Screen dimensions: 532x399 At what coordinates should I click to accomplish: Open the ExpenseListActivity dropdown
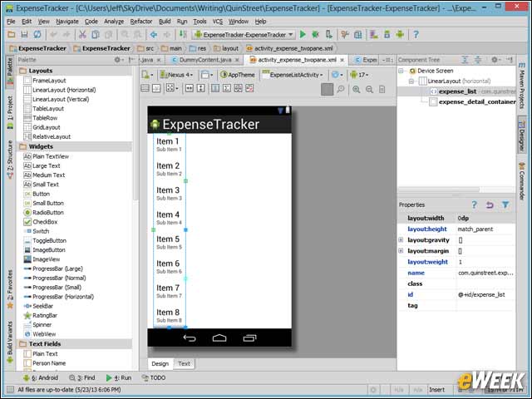[x=293, y=75]
